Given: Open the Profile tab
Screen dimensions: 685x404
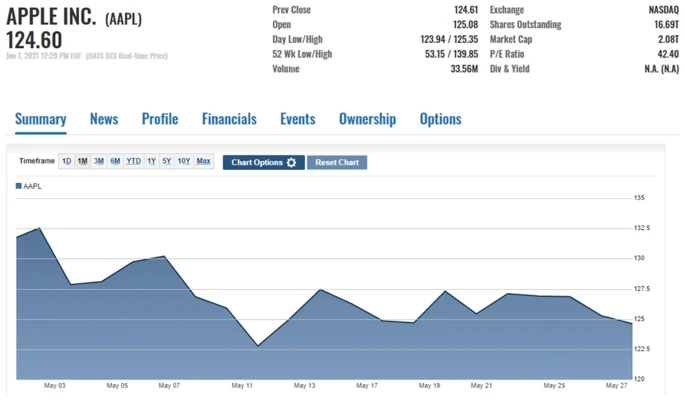Looking at the screenshot, I should [160, 119].
